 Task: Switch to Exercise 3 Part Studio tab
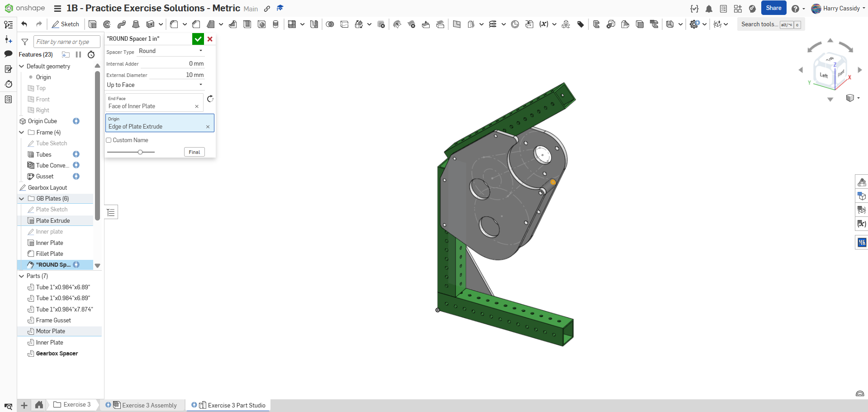236,405
